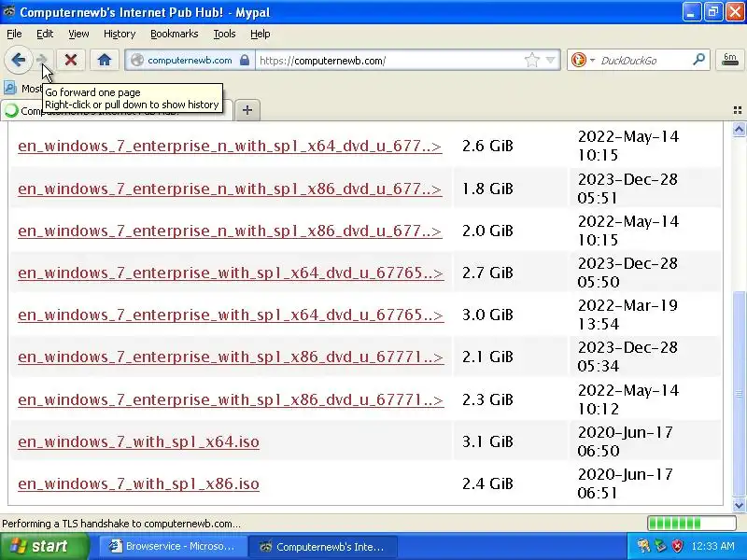Click the scrollbar down arrow
Image resolution: width=747 pixels, height=560 pixels.
739,505
